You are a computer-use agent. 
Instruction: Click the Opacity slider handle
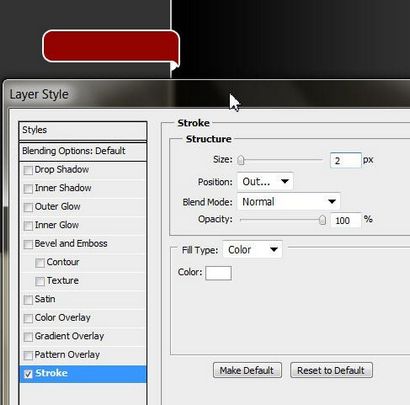pyautogui.click(x=322, y=220)
